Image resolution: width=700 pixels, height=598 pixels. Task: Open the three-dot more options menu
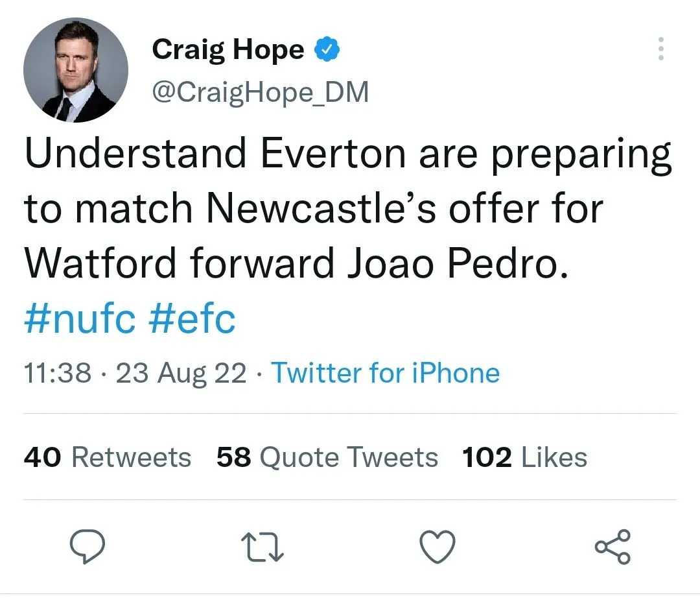click(660, 49)
